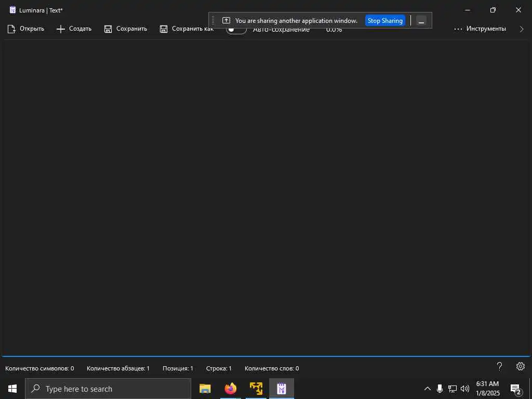Click Stop Sharing button

point(385,21)
